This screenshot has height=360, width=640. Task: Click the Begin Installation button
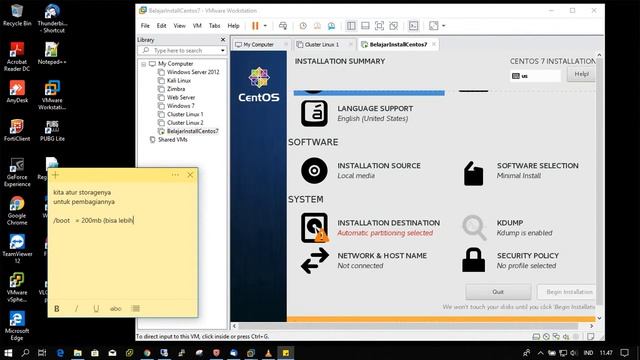pos(566,292)
